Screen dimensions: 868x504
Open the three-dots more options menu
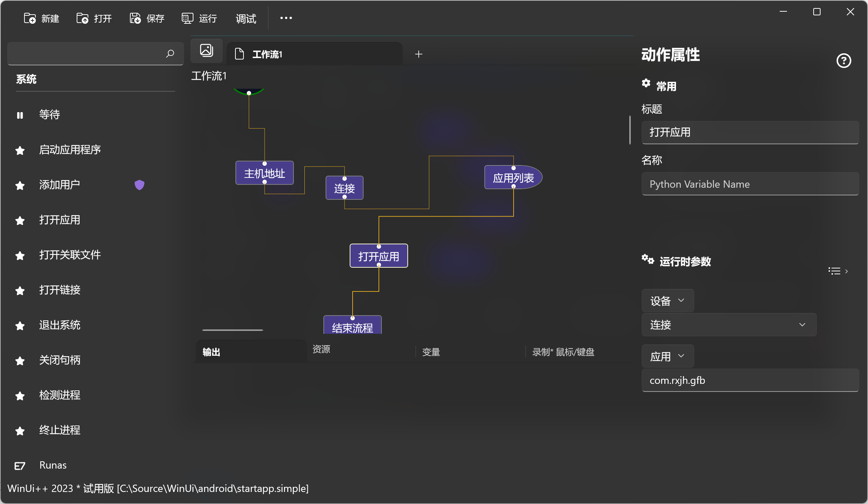coord(286,18)
